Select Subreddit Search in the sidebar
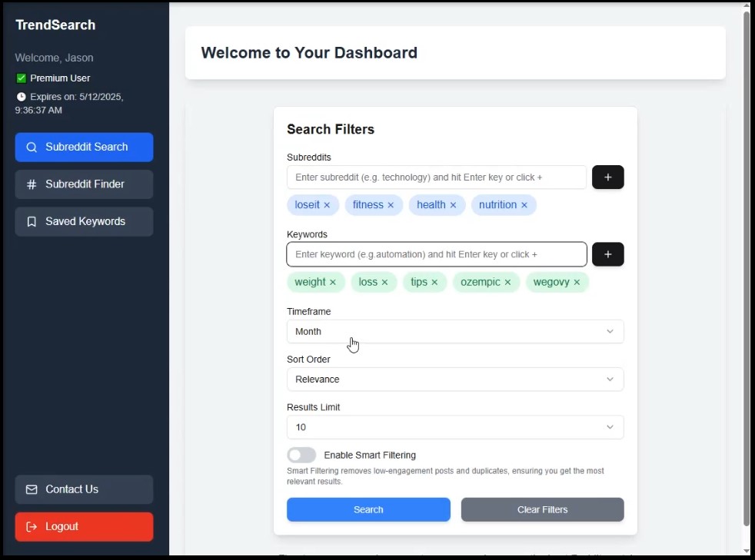This screenshot has width=755, height=560. coord(85,147)
